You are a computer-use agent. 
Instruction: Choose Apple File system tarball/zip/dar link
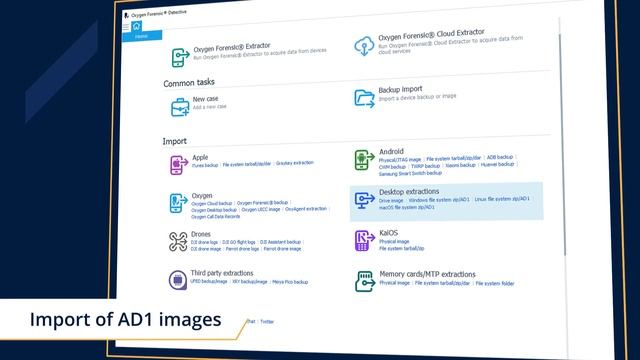click(247, 164)
